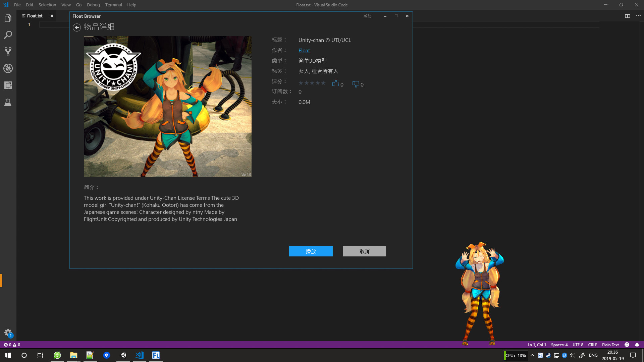Open the Test flask view in the sidebar
The image size is (644, 362).
pos(8,102)
